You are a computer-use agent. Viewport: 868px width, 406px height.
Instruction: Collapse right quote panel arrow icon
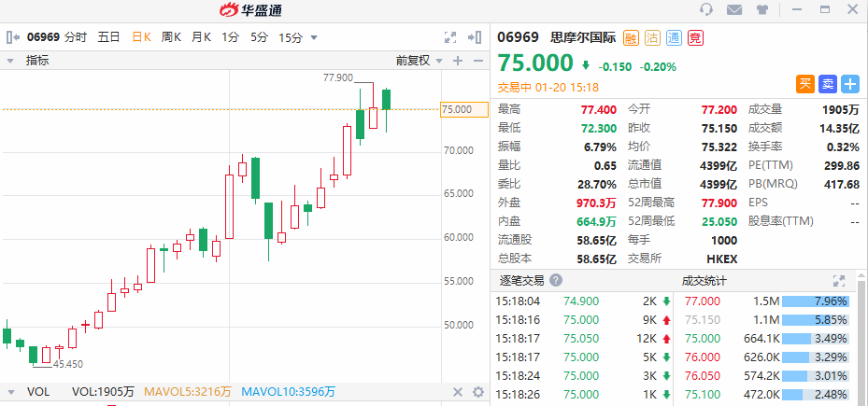(x=475, y=37)
